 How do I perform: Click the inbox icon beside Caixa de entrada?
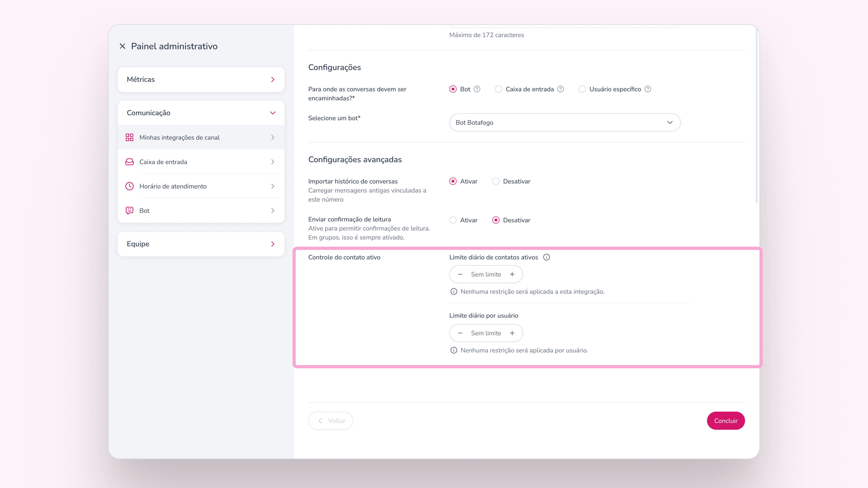129,162
